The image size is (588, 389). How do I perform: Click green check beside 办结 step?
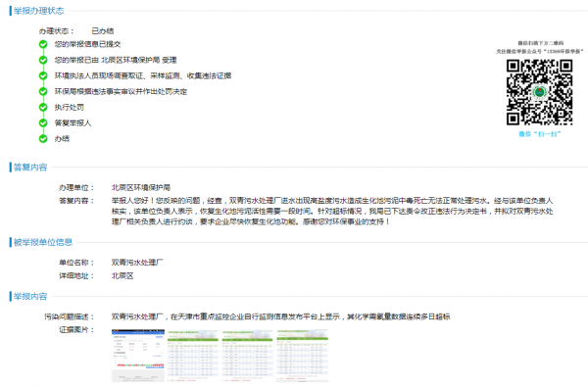[x=43, y=139]
